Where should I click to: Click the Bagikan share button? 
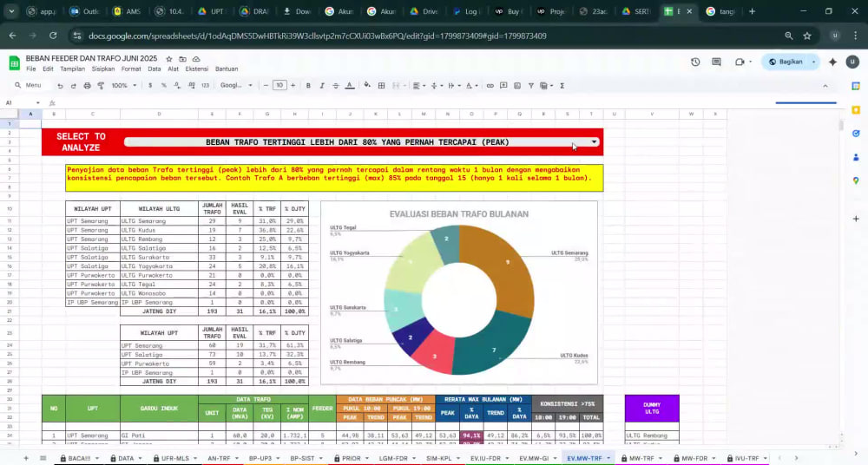(x=786, y=62)
